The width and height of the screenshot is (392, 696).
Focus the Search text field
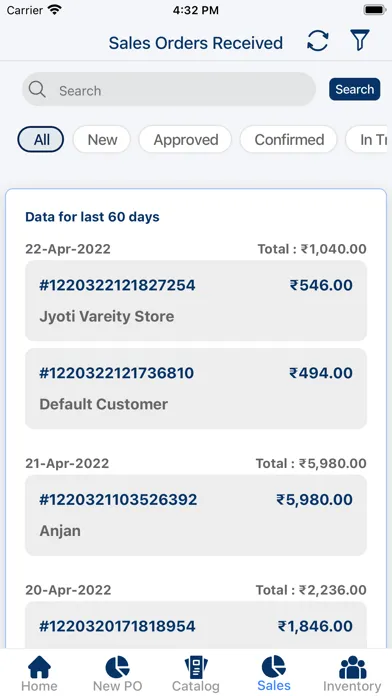coord(169,90)
